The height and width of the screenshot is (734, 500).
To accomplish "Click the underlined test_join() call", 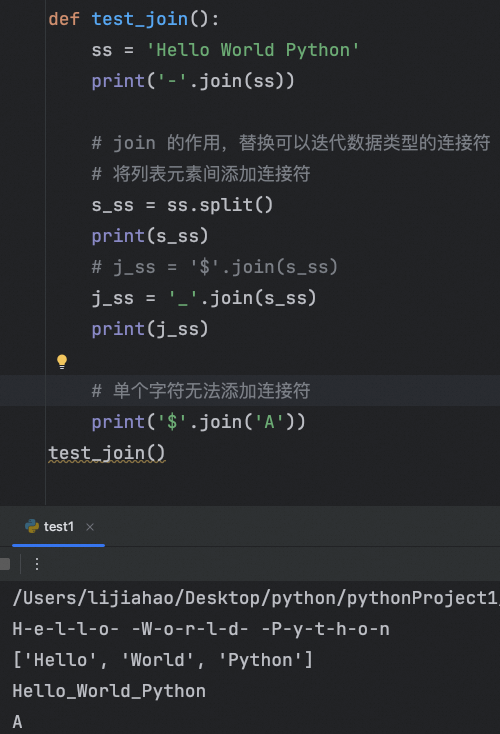I will tap(107, 453).
